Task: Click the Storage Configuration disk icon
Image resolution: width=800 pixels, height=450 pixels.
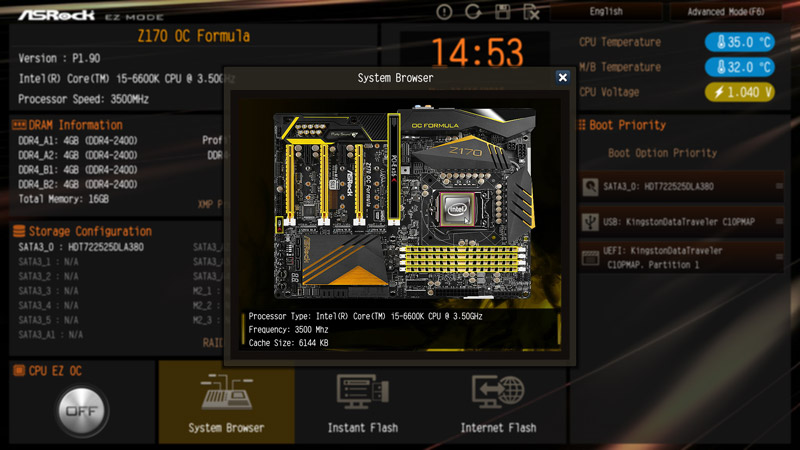Action: tap(19, 231)
